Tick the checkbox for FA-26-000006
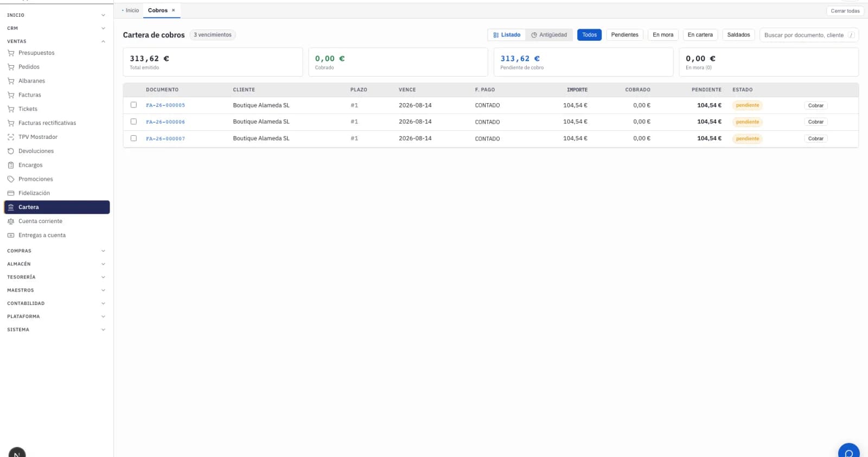 click(133, 122)
